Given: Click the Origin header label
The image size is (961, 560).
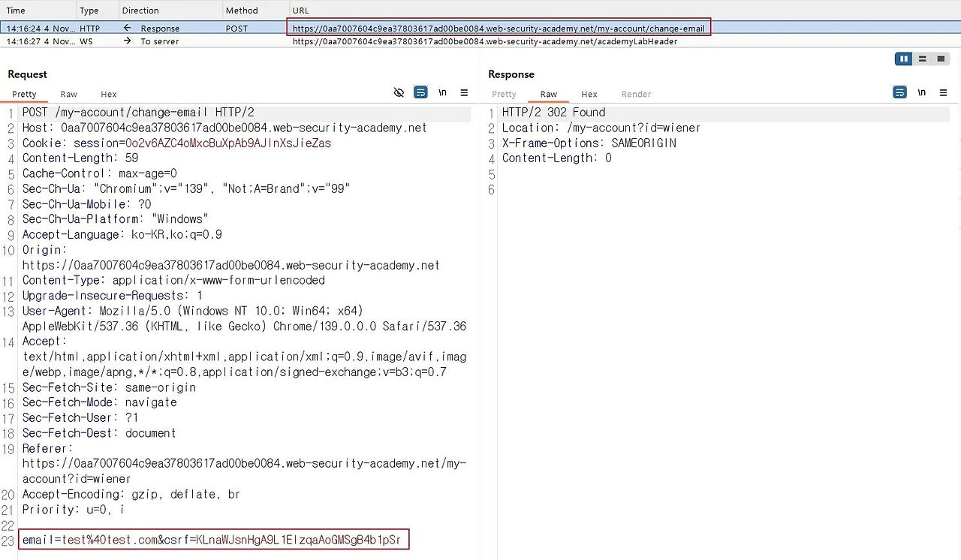Looking at the screenshot, I should coord(44,250).
